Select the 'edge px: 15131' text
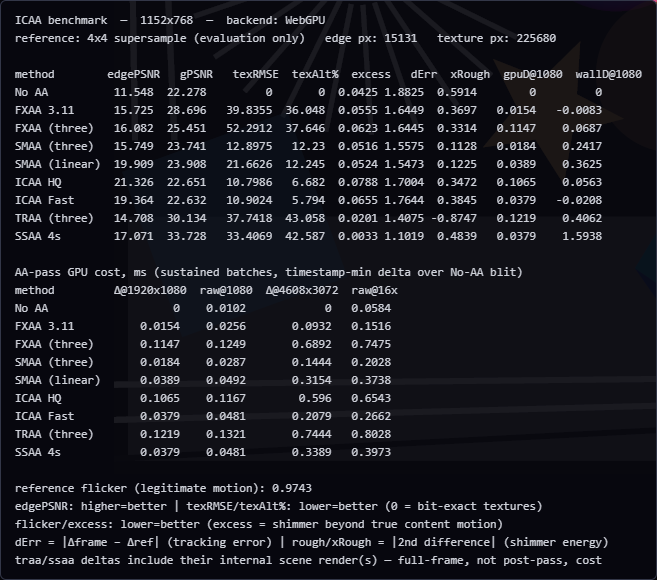657x580 pixels. (371, 38)
